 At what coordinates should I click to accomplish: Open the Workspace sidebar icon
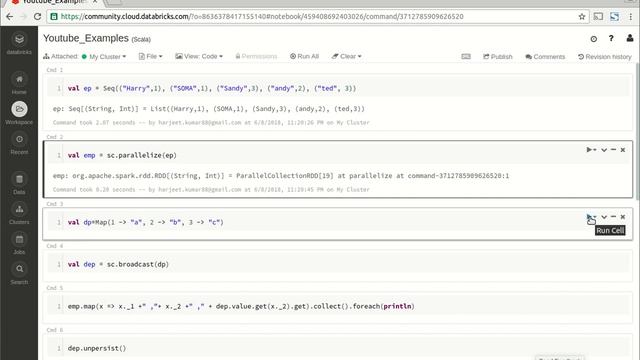[19, 113]
